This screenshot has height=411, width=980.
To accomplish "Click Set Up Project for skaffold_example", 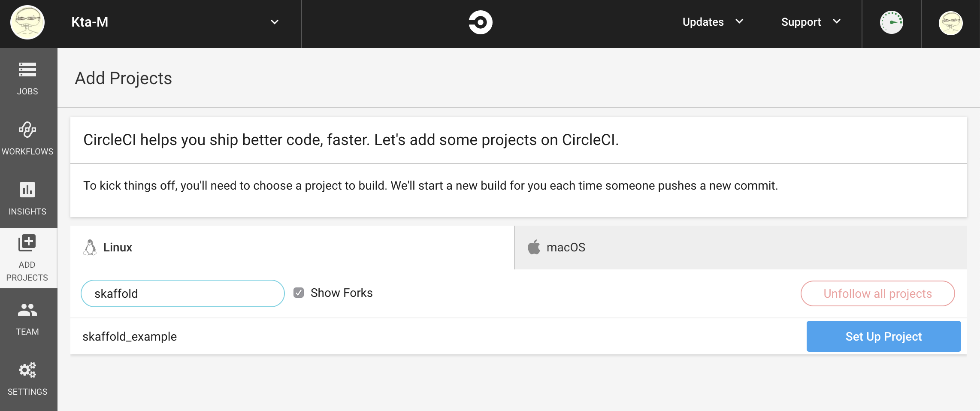I will (x=883, y=336).
